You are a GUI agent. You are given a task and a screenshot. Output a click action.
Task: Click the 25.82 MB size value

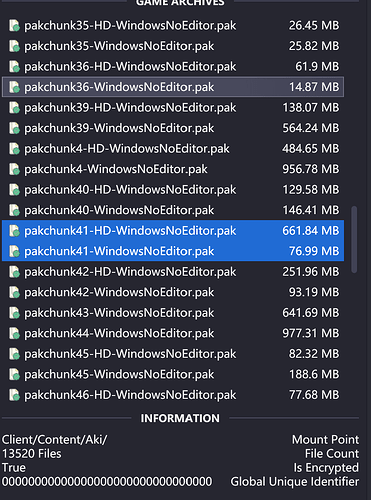(314, 46)
